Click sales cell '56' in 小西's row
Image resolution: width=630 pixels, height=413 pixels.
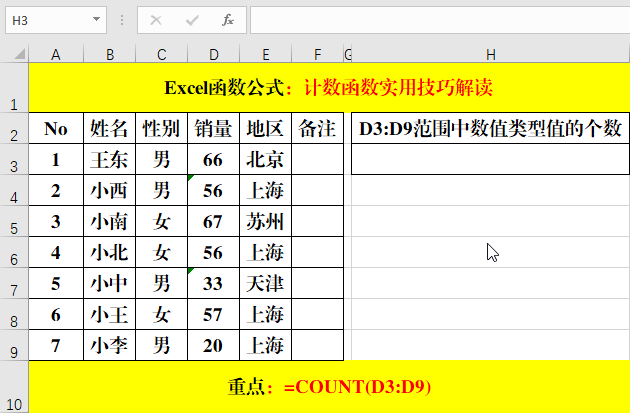tap(213, 190)
